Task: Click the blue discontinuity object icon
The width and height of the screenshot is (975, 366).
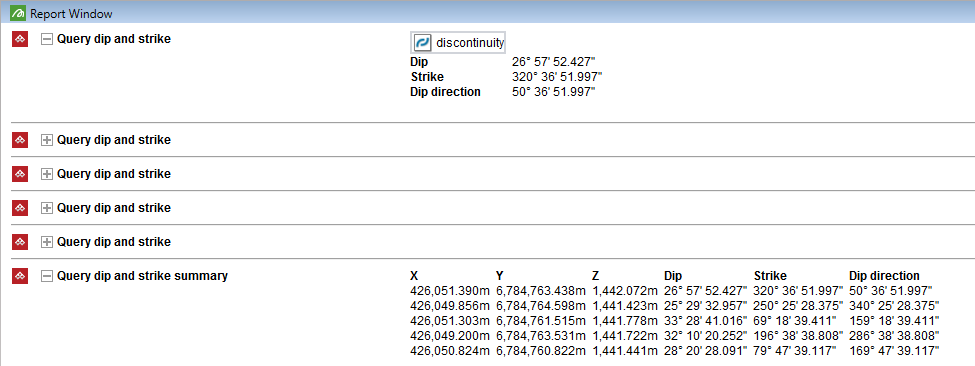Action: [x=423, y=43]
